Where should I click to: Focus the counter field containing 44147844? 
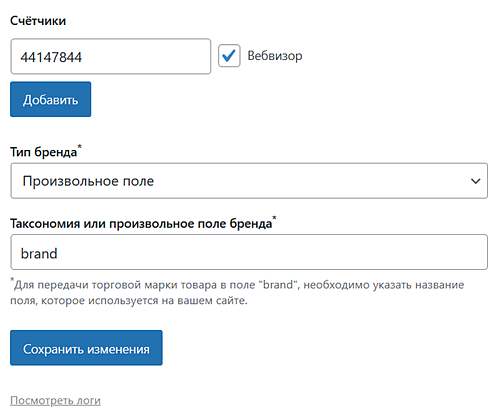coord(111,56)
